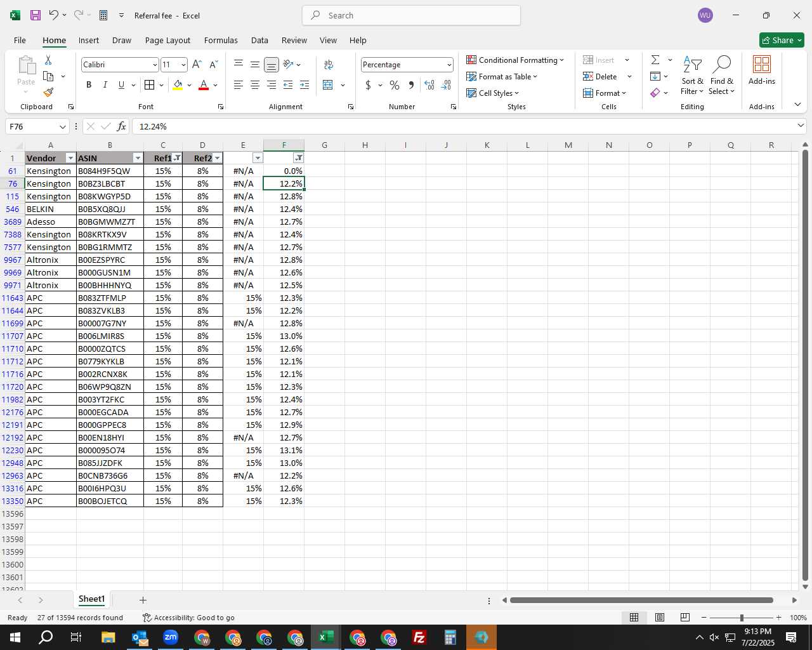Open Zoom app in the taskbar
The height and width of the screenshot is (650, 812).
[x=171, y=637]
